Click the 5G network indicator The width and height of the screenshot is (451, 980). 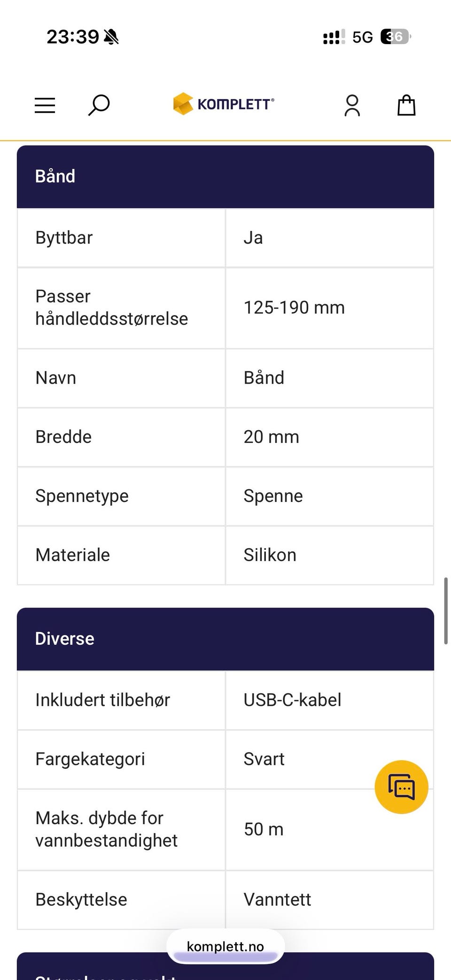tap(362, 37)
